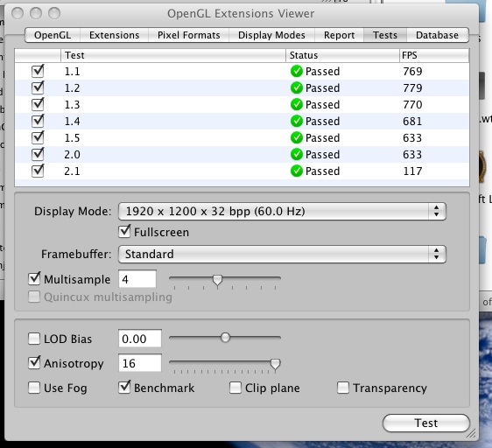The width and height of the screenshot is (492, 448).
Task: Click the green passed icon for test 1.2
Action: tap(296, 87)
